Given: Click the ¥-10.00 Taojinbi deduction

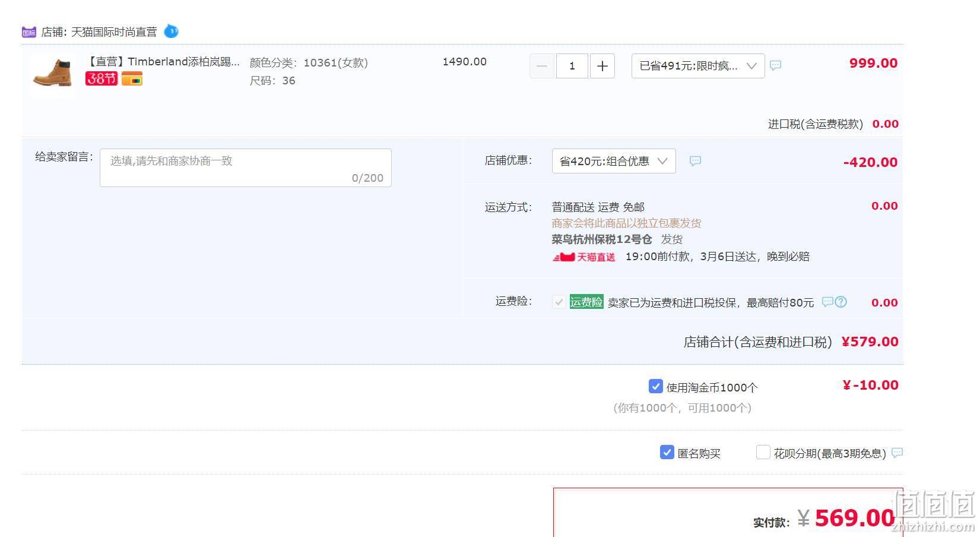Looking at the screenshot, I should pyautogui.click(x=870, y=385).
